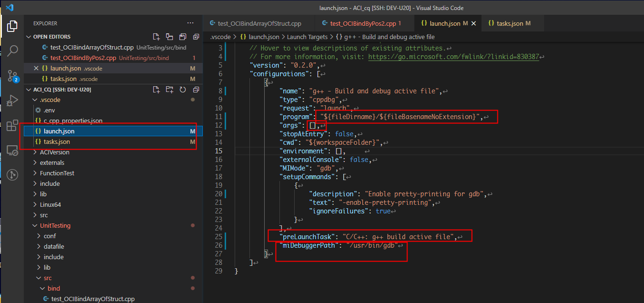This screenshot has height=303, width=644.
Task: Click the "cwd": "${workspaceFolder}" line
Action: (x=331, y=142)
